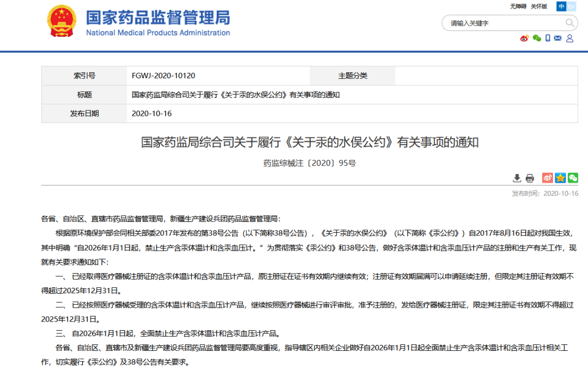
Task: Share the notice via WeChat
Action: point(572,178)
